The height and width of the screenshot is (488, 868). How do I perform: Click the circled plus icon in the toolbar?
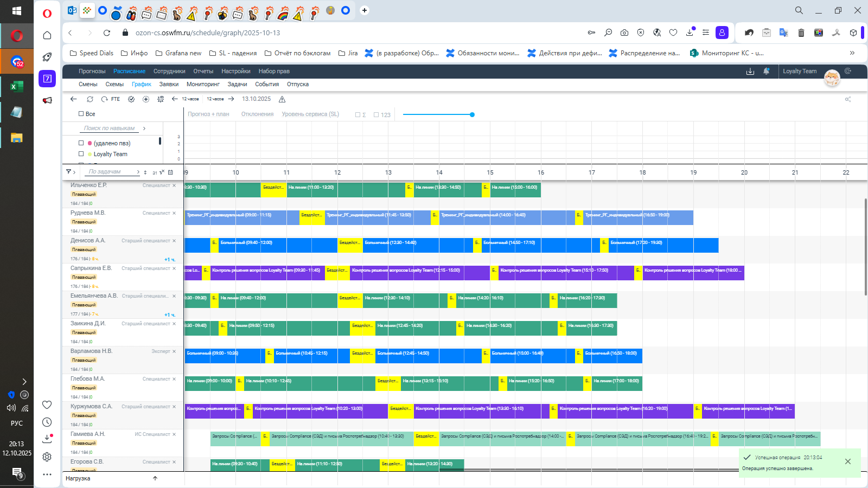click(x=146, y=99)
